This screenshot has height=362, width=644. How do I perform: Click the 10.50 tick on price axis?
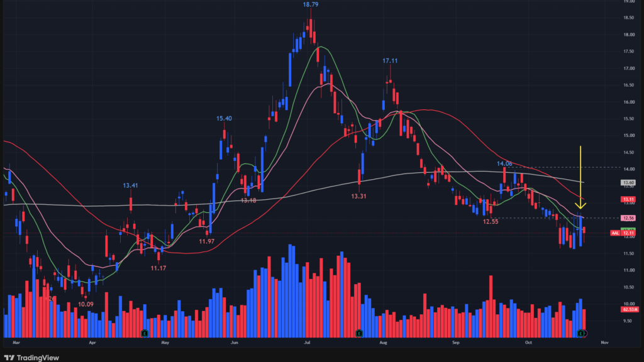628,287
